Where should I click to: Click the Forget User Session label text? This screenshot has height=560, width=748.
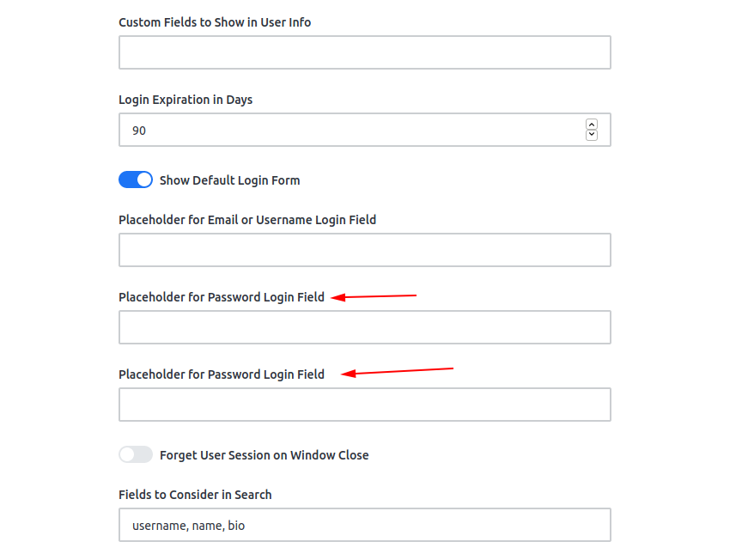tap(263, 454)
